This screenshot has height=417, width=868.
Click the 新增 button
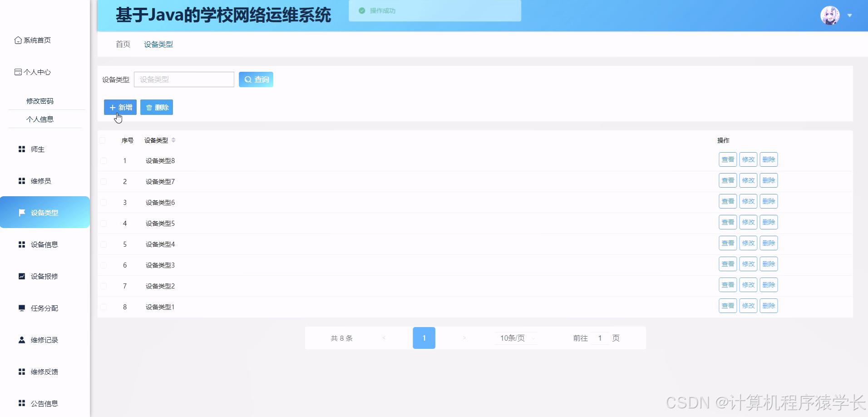tap(120, 107)
